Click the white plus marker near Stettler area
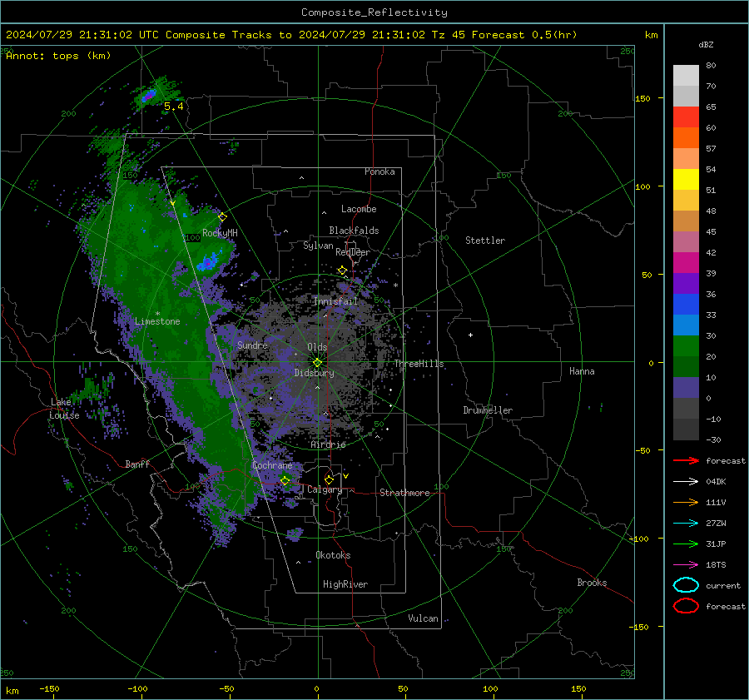Viewport: 749px width, 700px height. coord(470,335)
